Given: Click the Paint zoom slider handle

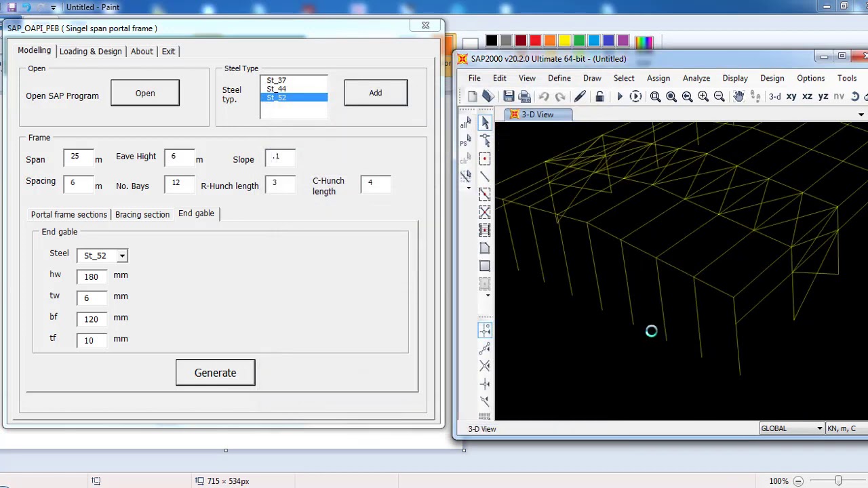Looking at the screenshot, I should [838, 481].
